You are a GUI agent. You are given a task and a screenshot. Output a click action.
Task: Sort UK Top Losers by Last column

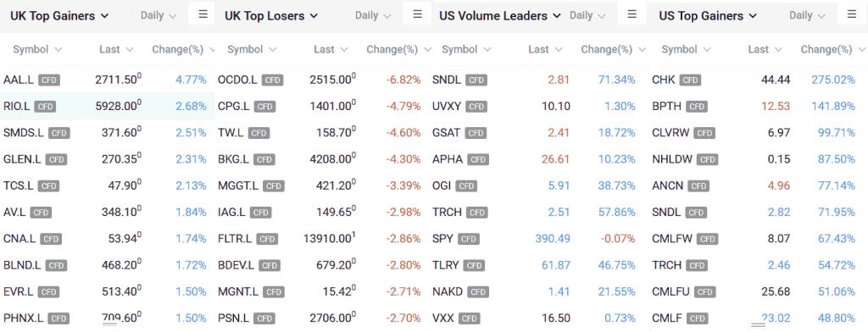point(331,49)
